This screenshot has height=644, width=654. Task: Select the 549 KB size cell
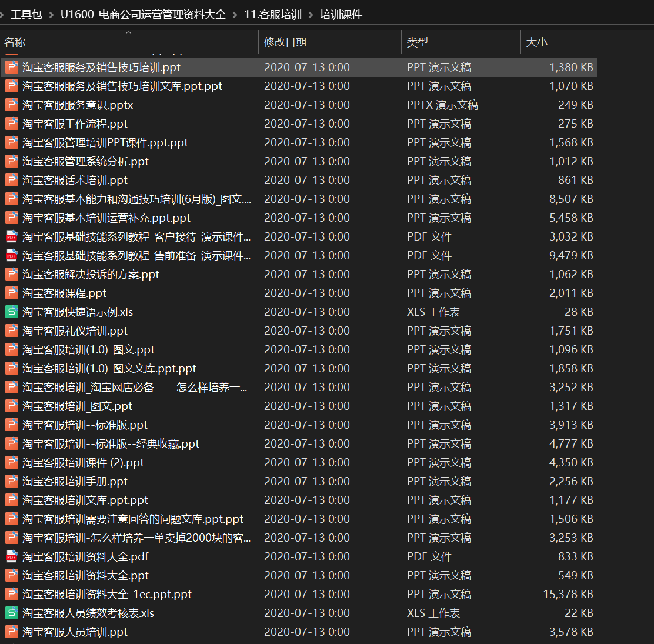click(576, 575)
